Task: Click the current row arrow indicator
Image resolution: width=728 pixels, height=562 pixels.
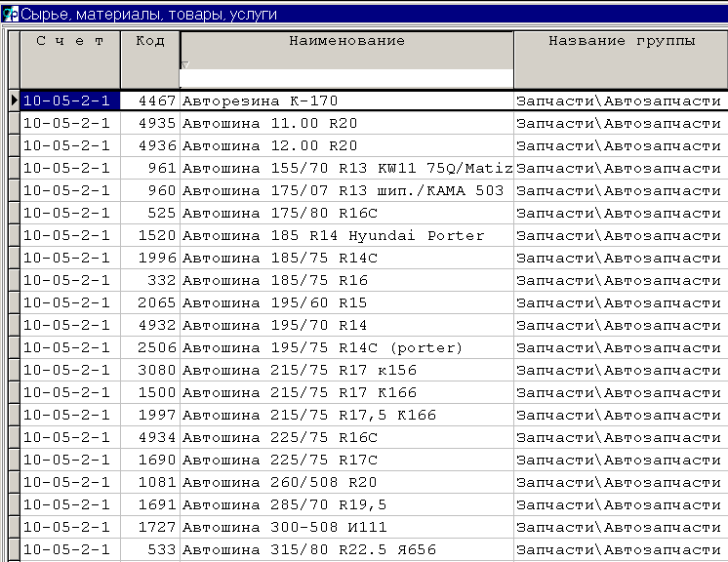Action: coord(14,100)
